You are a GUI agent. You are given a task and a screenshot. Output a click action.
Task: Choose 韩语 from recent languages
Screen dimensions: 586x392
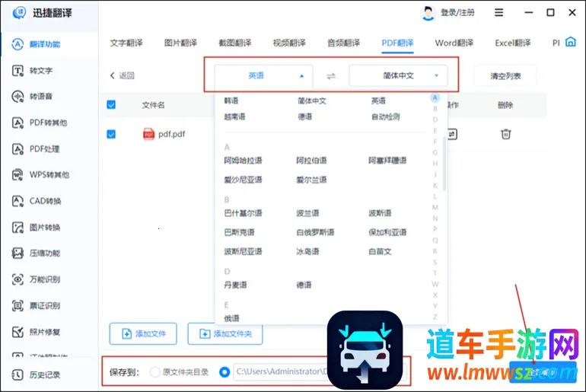point(231,101)
